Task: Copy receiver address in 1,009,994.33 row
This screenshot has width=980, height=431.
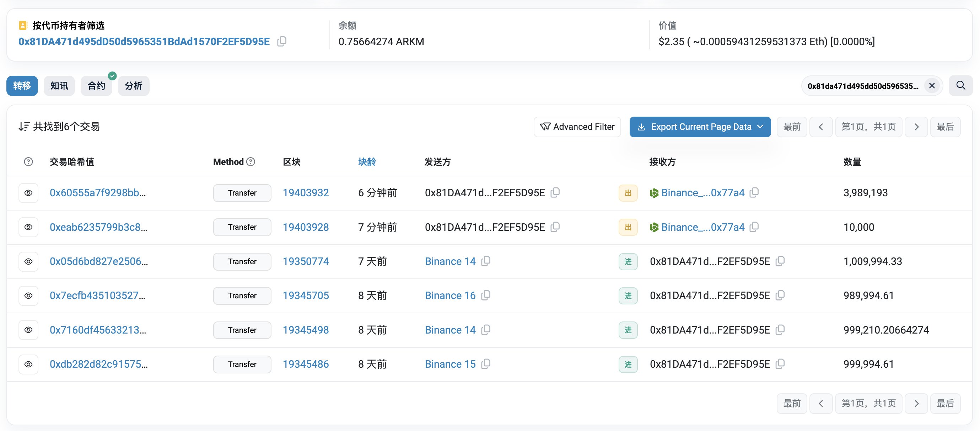Action: click(780, 261)
